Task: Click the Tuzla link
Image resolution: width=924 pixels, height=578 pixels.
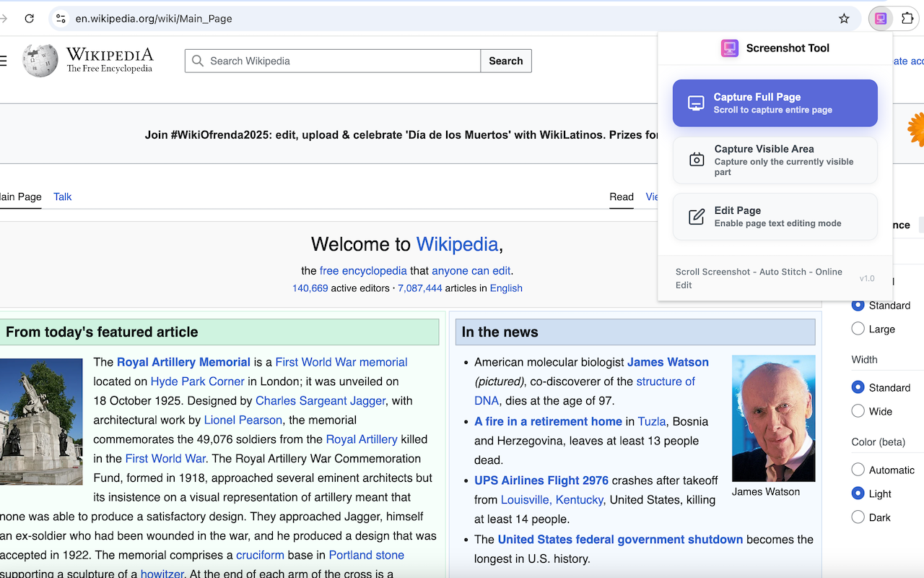Action: click(652, 421)
